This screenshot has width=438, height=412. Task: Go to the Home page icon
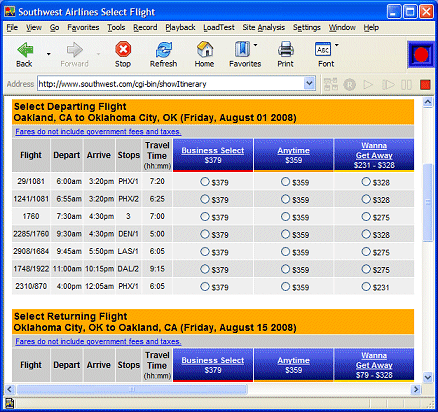pyautogui.click(x=205, y=49)
